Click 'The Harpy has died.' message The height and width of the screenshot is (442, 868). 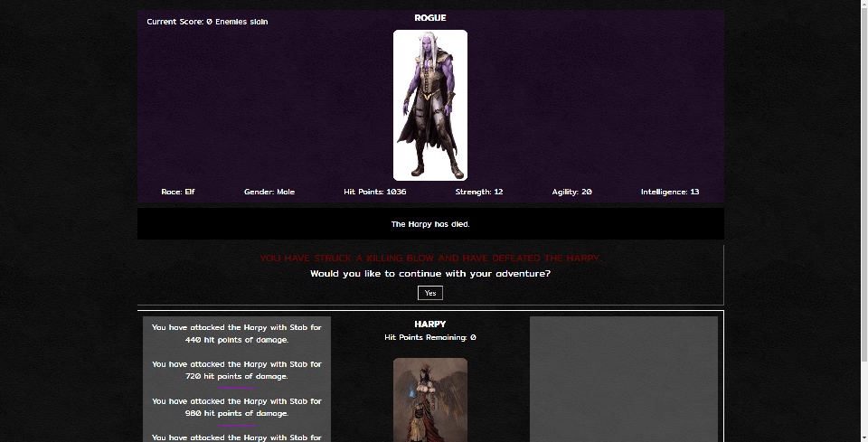(x=430, y=224)
